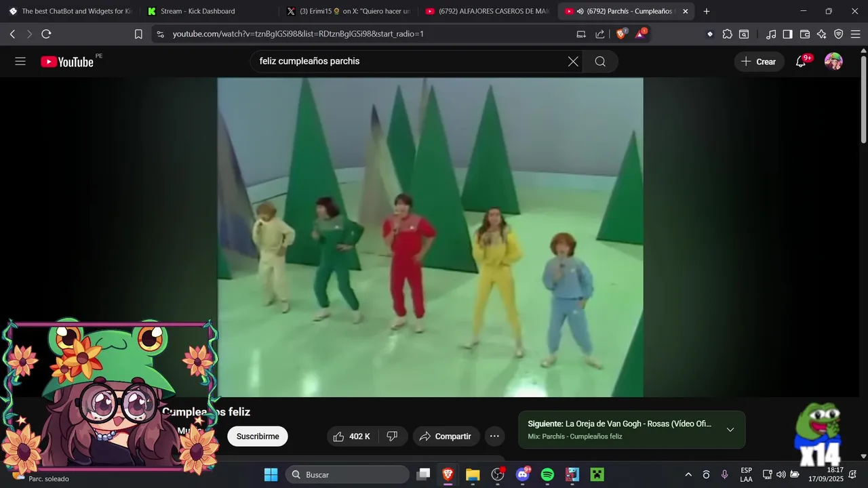Image resolution: width=868 pixels, height=488 pixels.
Task: Open File Explorer from taskbar
Action: 473,474
